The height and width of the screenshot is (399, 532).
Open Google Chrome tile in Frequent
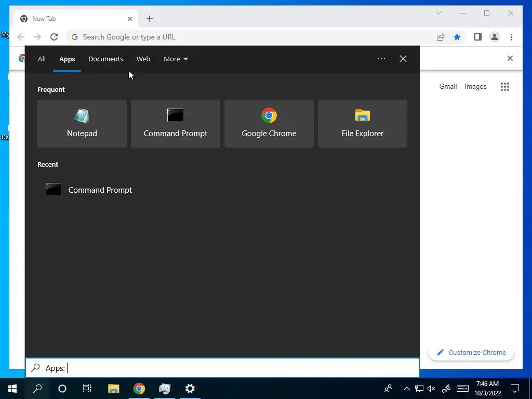(x=269, y=124)
